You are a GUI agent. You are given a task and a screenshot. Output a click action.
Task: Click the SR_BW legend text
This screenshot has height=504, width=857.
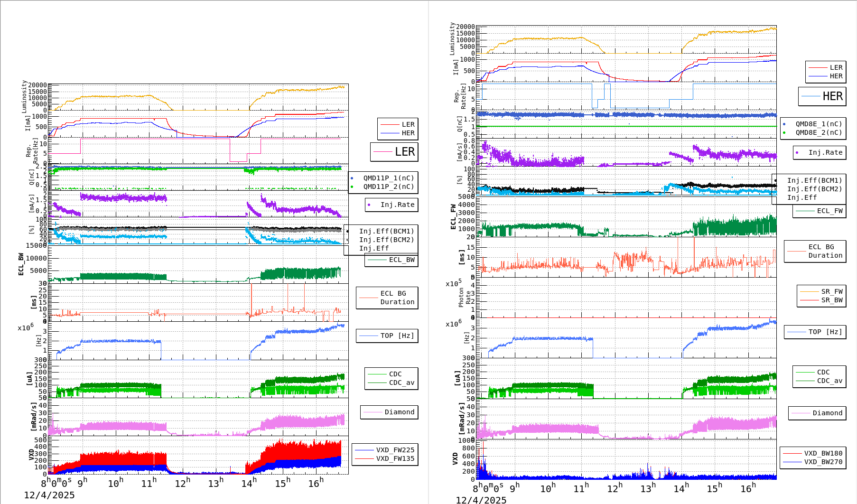pyautogui.click(x=831, y=299)
